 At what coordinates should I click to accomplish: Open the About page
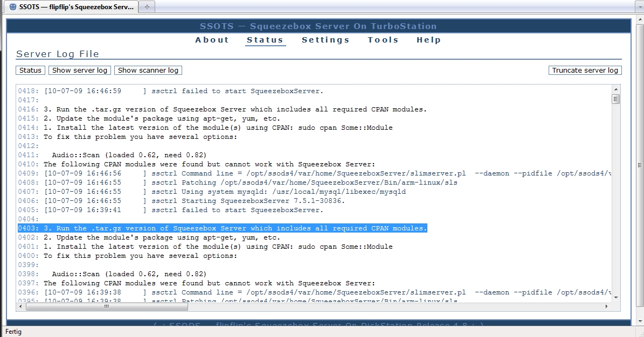coord(212,40)
